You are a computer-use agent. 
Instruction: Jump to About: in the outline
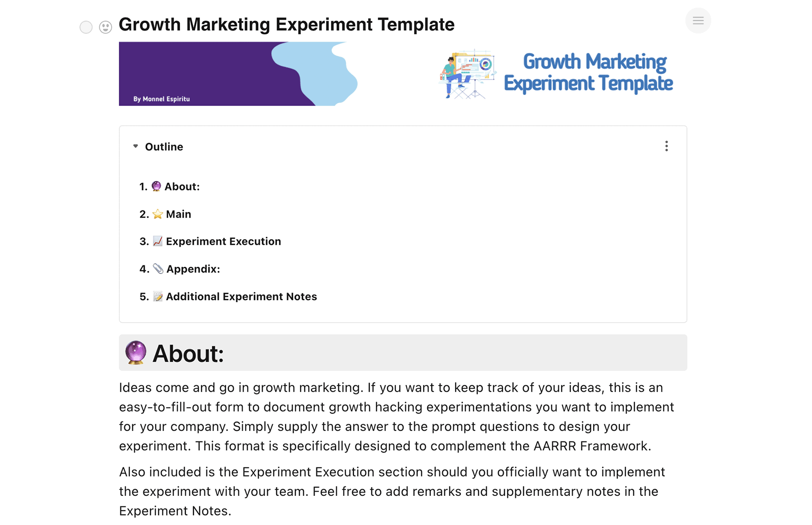point(182,187)
